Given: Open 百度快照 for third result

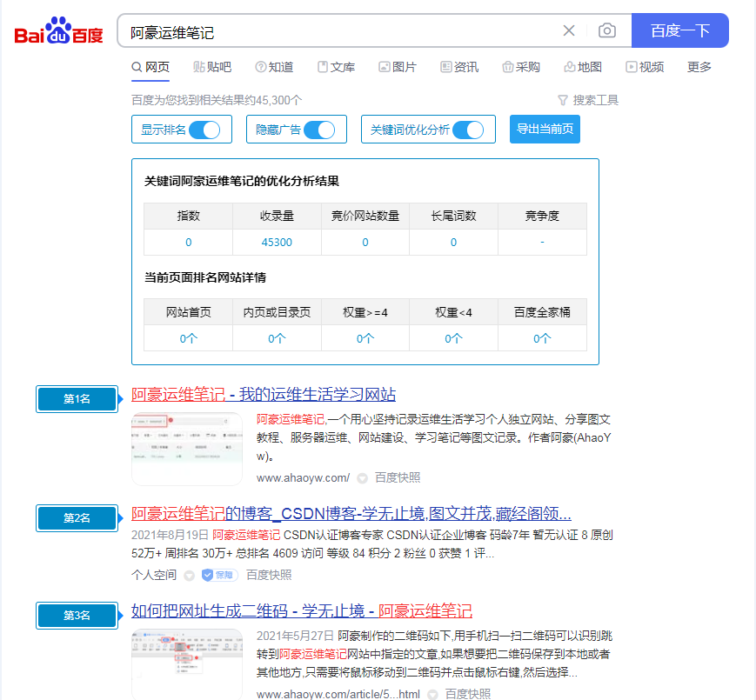Looking at the screenshot, I should point(468,694).
